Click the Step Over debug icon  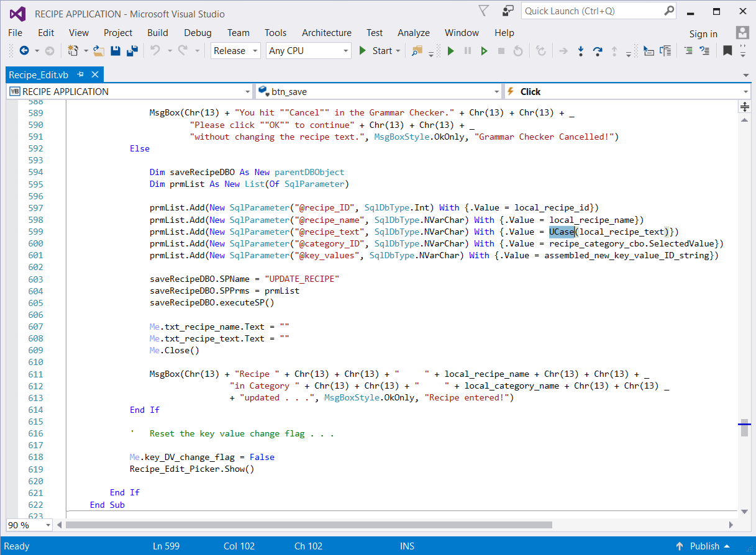pos(597,51)
